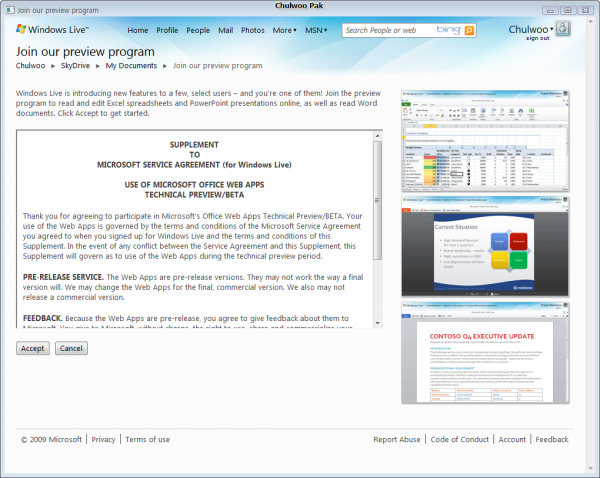Click the Accept button
The width and height of the screenshot is (600, 478).
(33, 348)
